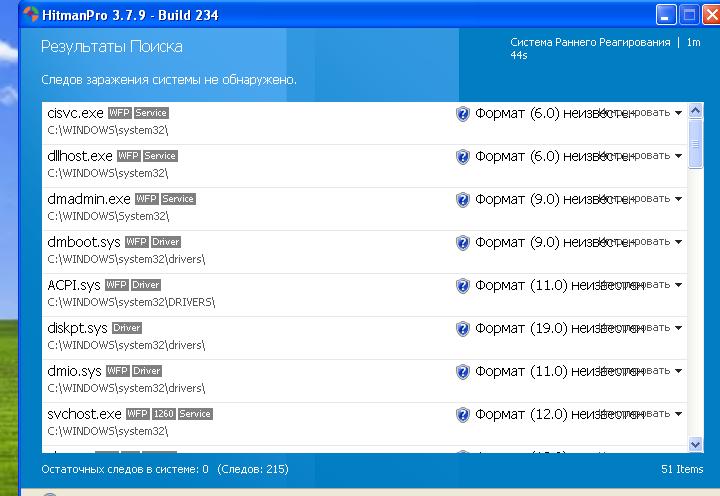
Task: Click the Service tag on dllhost.exe
Action: (160, 156)
